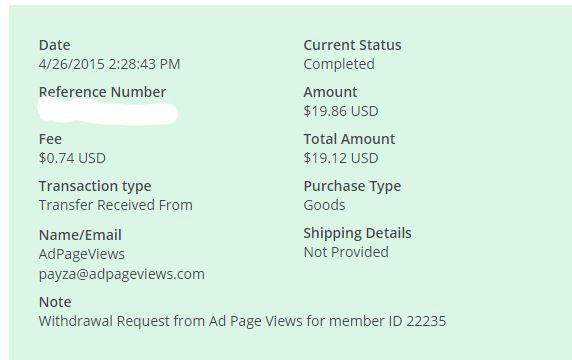Click the redacted reference number area

[108, 112]
